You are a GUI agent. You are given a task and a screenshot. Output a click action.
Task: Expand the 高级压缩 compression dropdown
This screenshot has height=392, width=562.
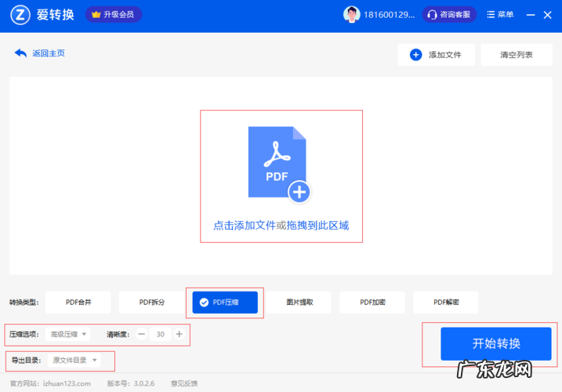point(68,334)
